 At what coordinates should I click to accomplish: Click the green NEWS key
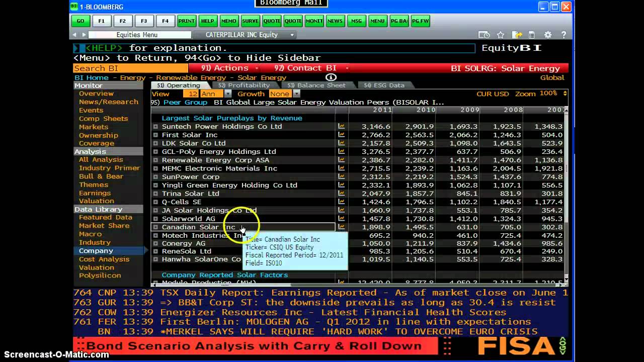[335, 21]
